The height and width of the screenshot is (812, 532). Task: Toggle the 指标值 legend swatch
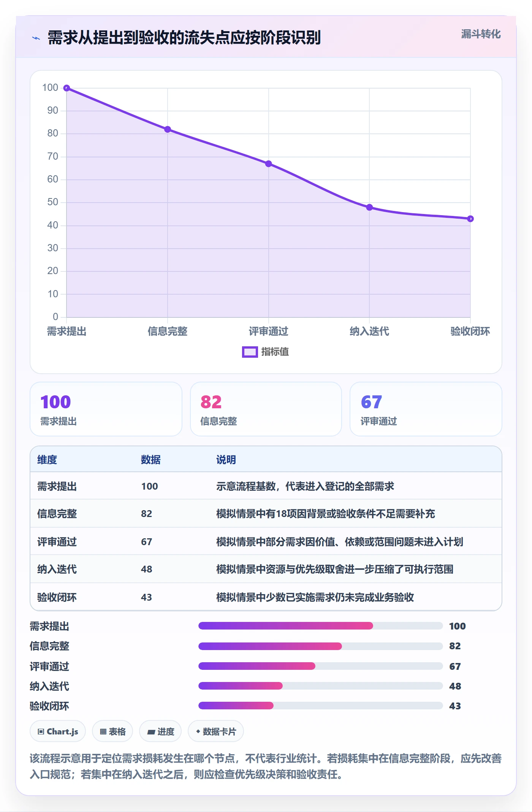tap(250, 352)
